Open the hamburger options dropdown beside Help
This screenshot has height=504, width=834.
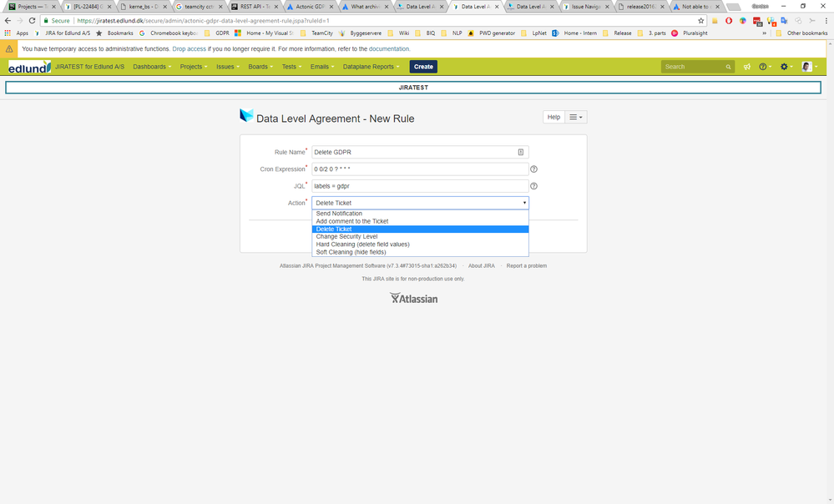[575, 117]
